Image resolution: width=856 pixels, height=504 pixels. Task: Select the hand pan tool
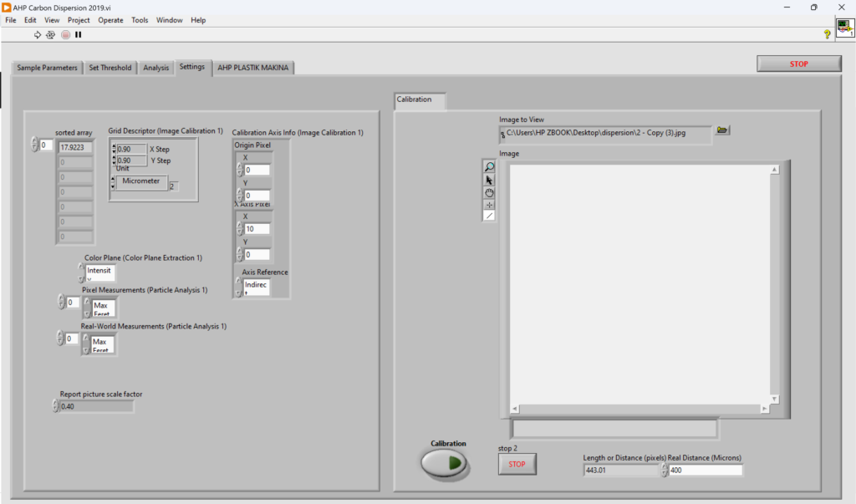point(489,192)
